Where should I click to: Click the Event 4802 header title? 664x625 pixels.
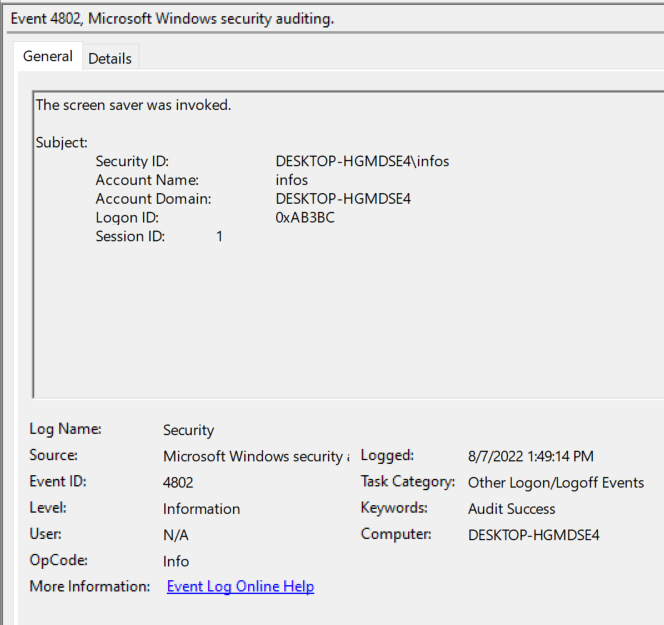tap(172, 16)
